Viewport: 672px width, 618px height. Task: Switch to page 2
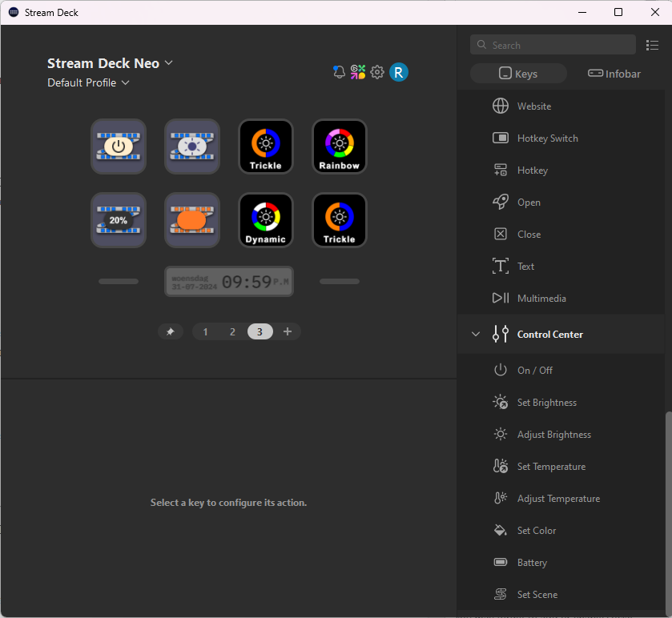(x=232, y=332)
